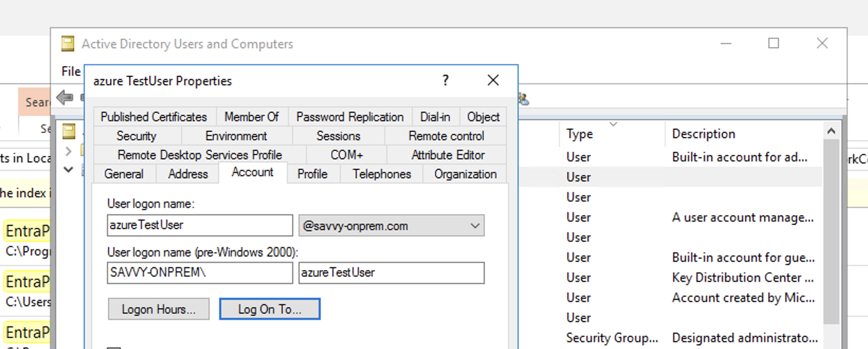Click the pre-Windows 2000 azureTestUser field
The height and width of the screenshot is (349, 868).
pyautogui.click(x=391, y=273)
